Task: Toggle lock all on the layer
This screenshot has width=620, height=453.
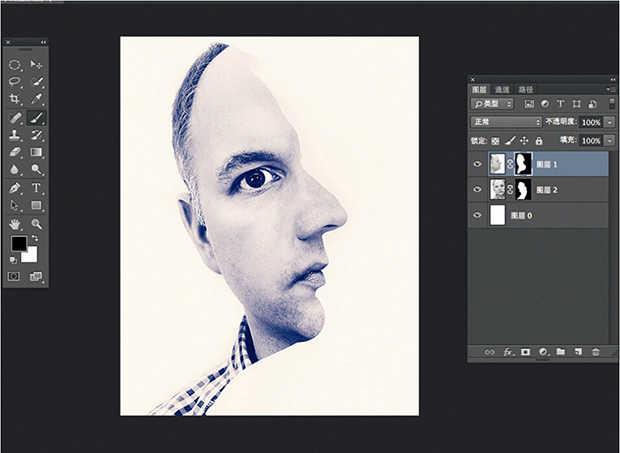Action: point(538,141)
